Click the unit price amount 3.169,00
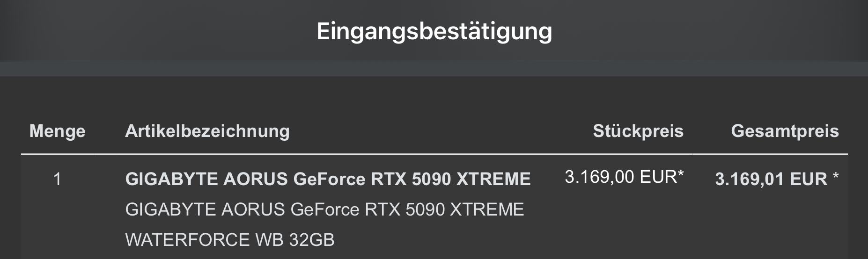Screen dimensions: 868x259 tap(599, 177)
